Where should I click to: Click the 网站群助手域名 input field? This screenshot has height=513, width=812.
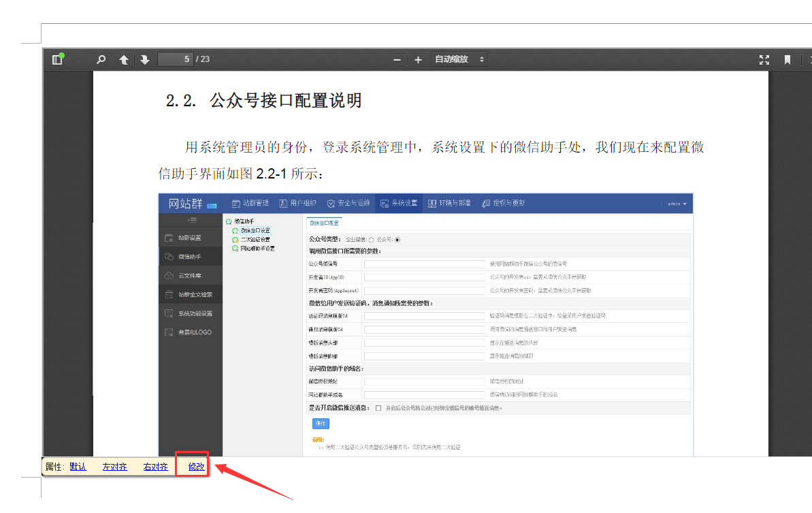[x=424, y=395]
